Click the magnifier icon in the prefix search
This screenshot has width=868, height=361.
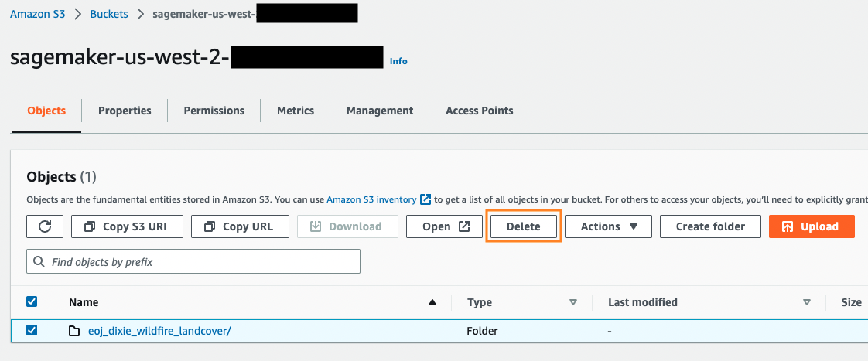pos(39,261)
